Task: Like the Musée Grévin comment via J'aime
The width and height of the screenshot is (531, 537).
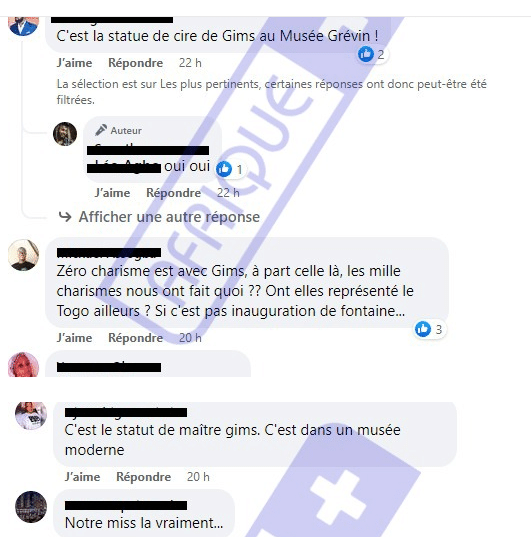Action: coord(74,63)
